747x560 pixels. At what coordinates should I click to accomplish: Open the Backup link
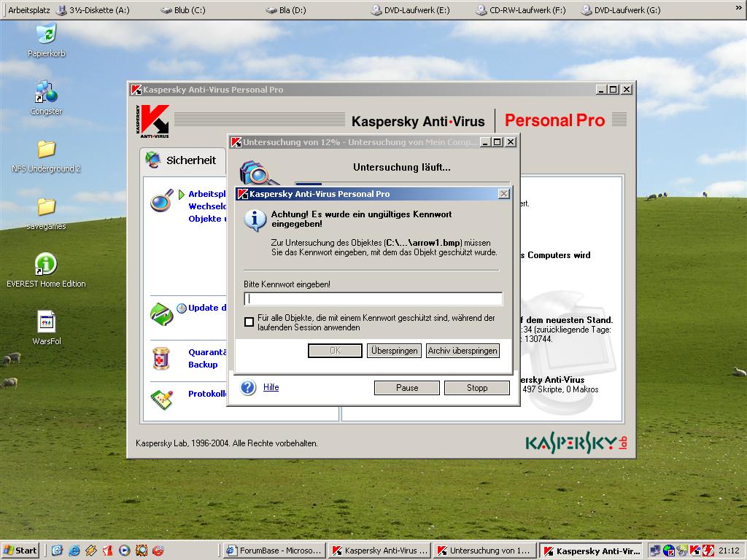pos(203,365)
